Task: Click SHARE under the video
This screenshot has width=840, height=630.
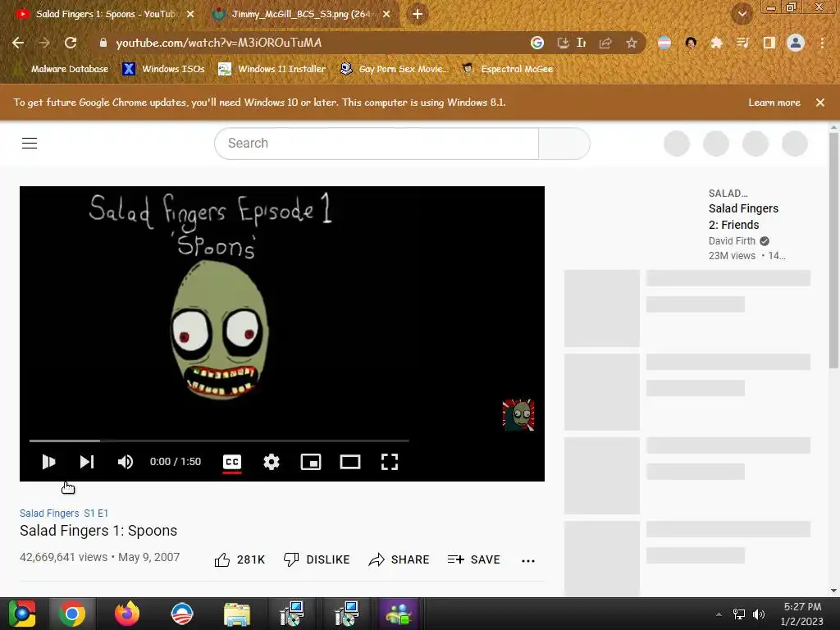Action: (x=399, y=559)
